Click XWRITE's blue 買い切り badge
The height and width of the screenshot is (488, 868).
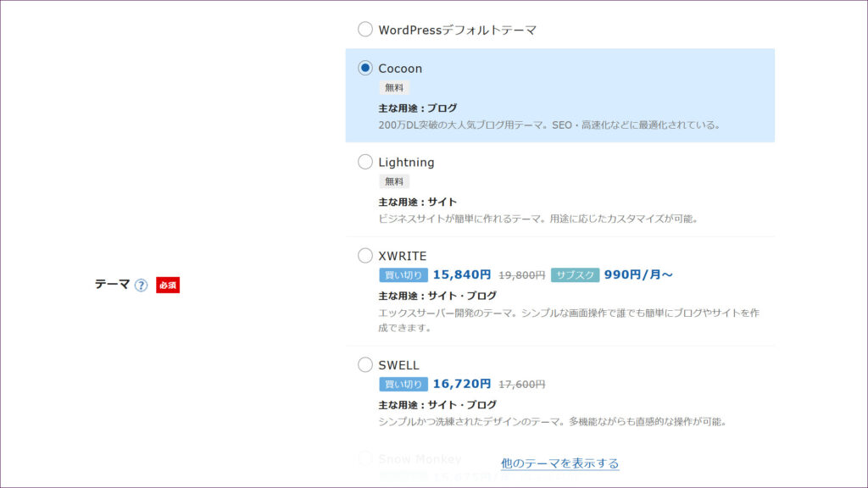click(x=403, y=275)
